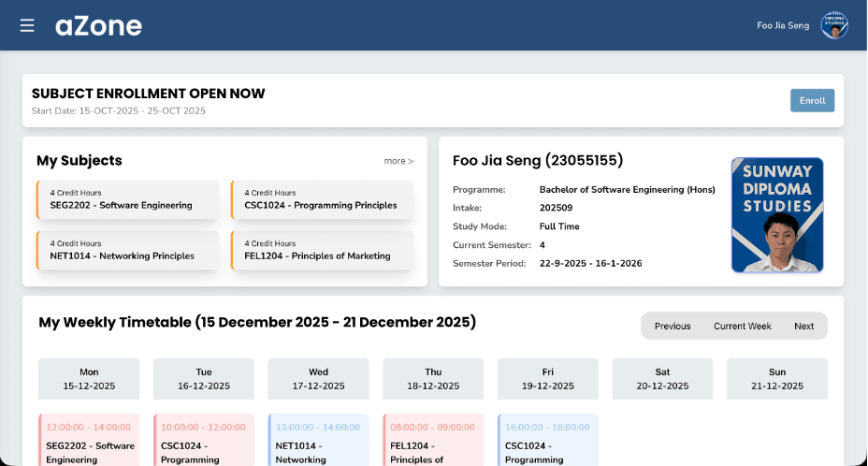Click the Foo Jia Seng username in header
This screenshot has width=868, height=466.
click(x=782, y=25)
